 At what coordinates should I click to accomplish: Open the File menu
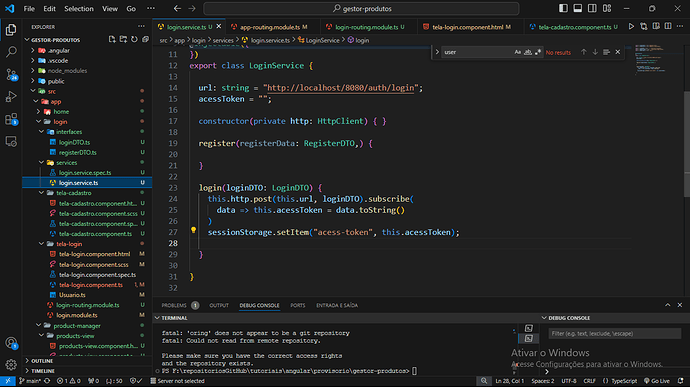pos(29,8)
